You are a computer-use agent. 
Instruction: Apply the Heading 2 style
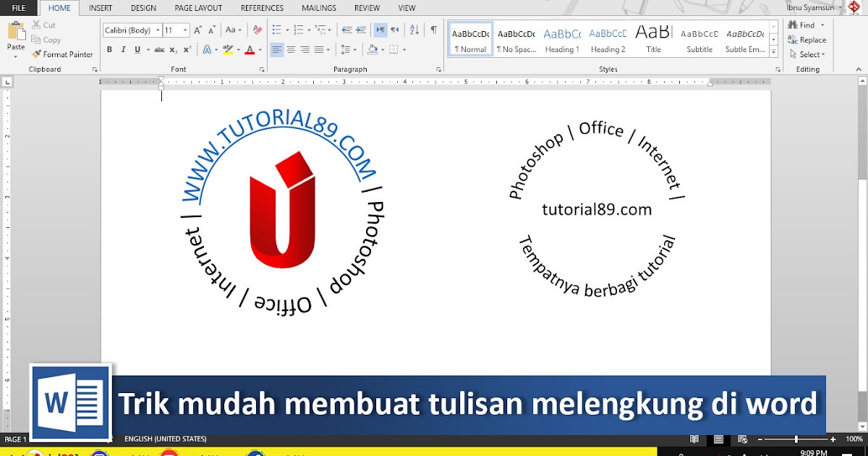[x=608, y=39]
